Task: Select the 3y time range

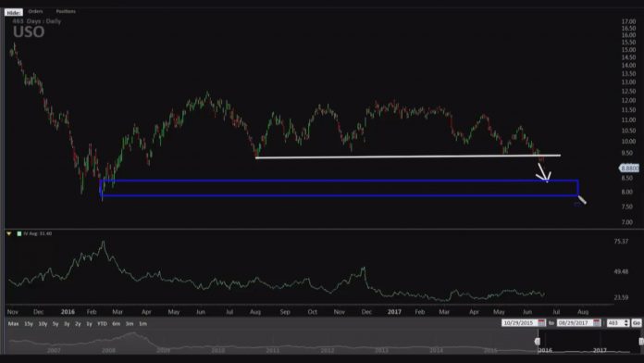Action: (x=67, y=324)
